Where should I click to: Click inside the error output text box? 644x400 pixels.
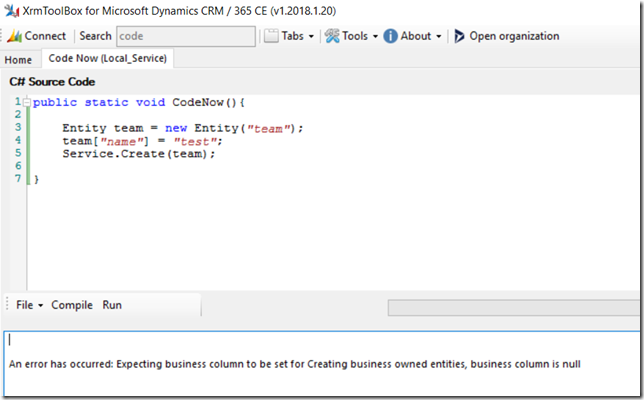[322, 364]
